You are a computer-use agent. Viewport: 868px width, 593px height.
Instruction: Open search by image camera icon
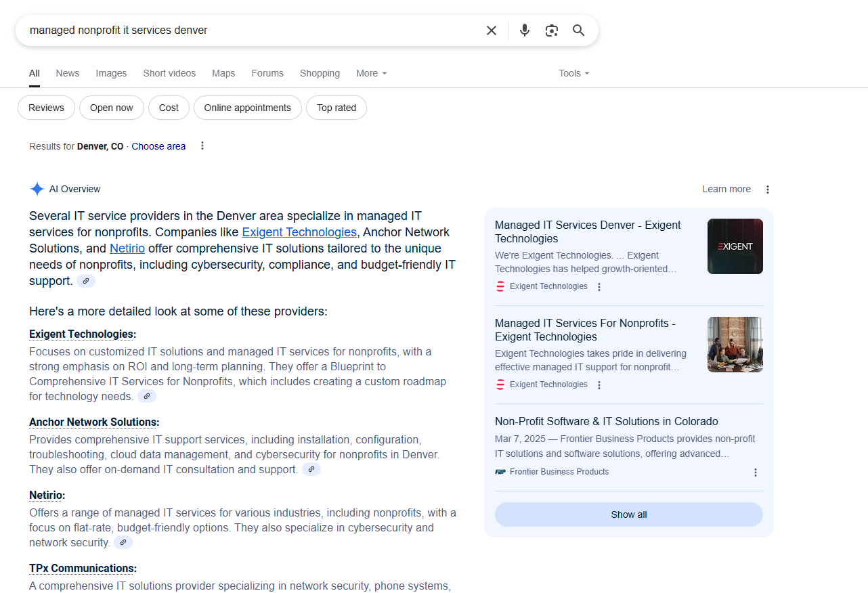coord(552,30)
